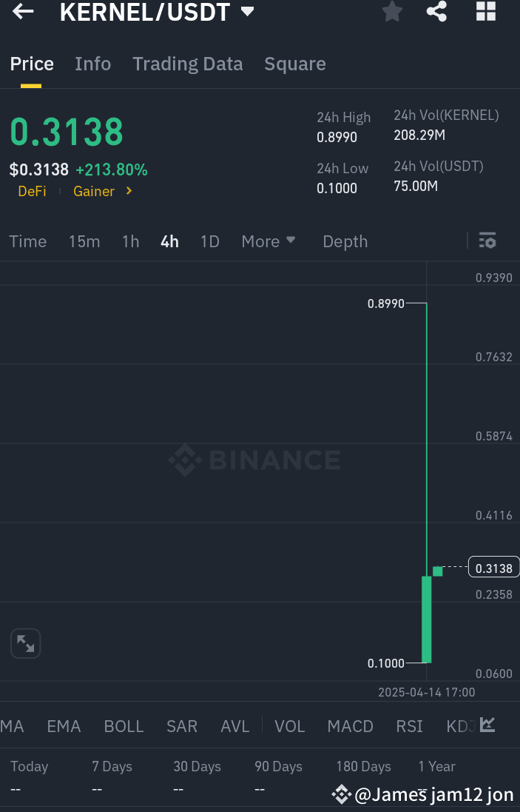Image resolution: width=520 pixels, height=812 pixels.
Task: Tap the back arrow to exit
Action: 21,12
